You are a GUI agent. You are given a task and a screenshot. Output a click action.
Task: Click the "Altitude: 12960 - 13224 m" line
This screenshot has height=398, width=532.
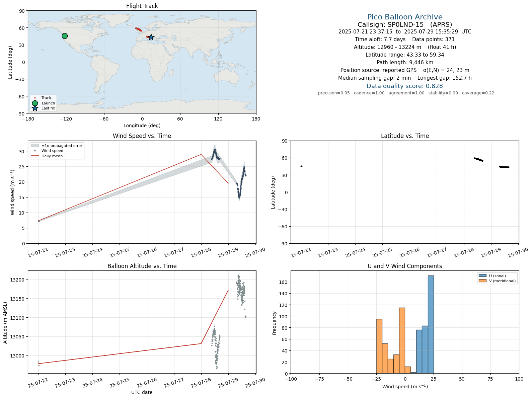405,47
